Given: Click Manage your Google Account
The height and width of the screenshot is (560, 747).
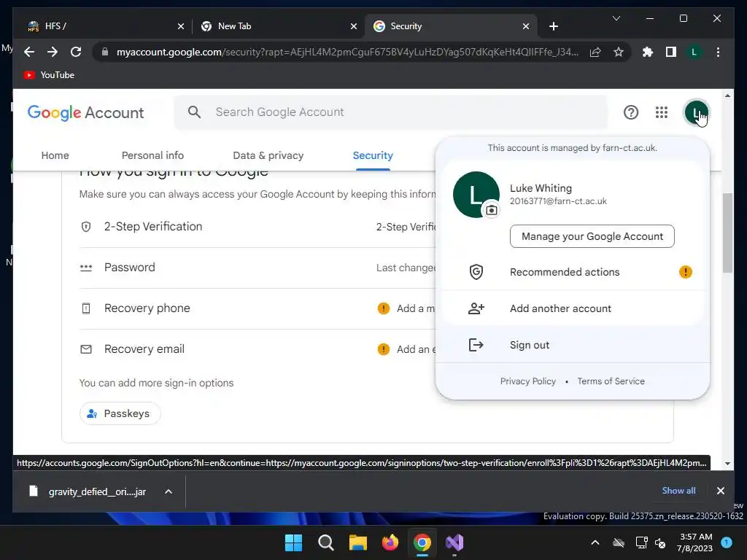Looking at the screenshot, I should tap(592, 236).
